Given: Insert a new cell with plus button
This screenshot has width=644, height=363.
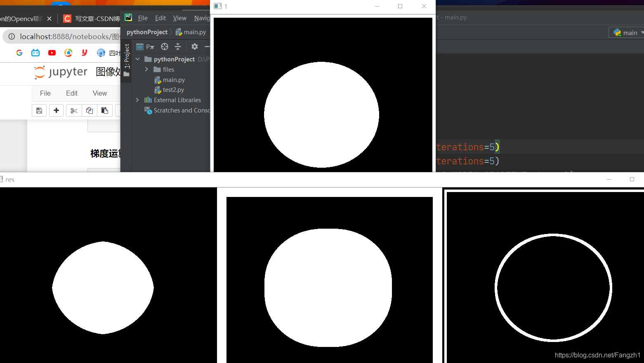Looking at the screenshot, I should (56, 110).
